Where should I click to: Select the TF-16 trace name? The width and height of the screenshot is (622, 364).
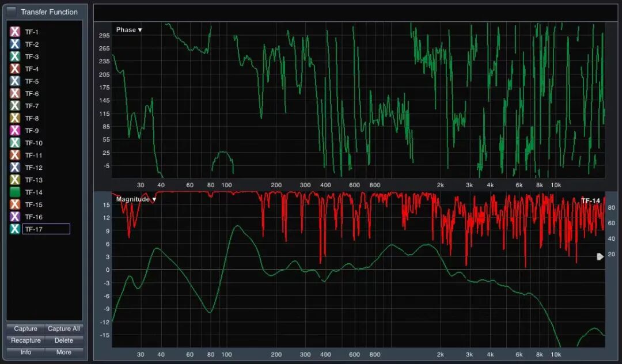tap(34, 217)
